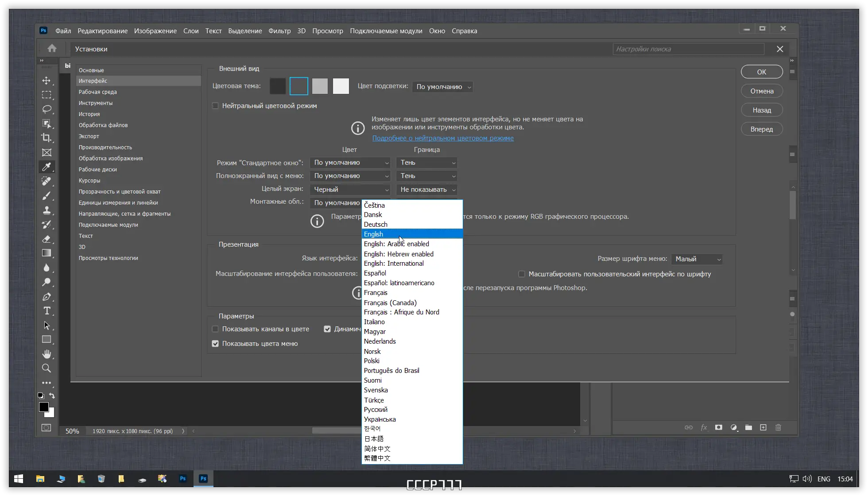Screen dimensions: 868x496
Task: Uncheck Показывать цвета меню checkbox
Action: pyautogui.click(x=215, y=344)
